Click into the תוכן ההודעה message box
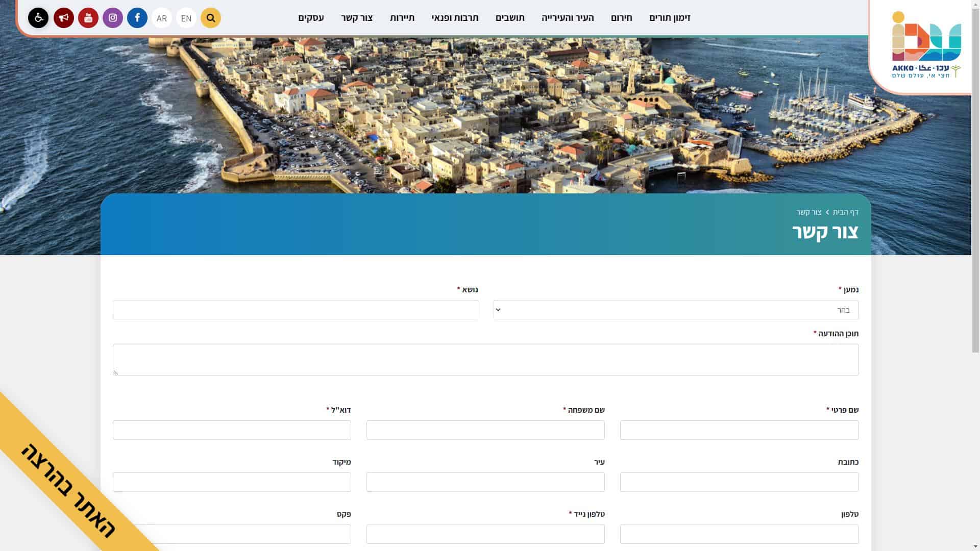This screenshot has width=980, height=551. pyautogui.click(x=485, y=360)
